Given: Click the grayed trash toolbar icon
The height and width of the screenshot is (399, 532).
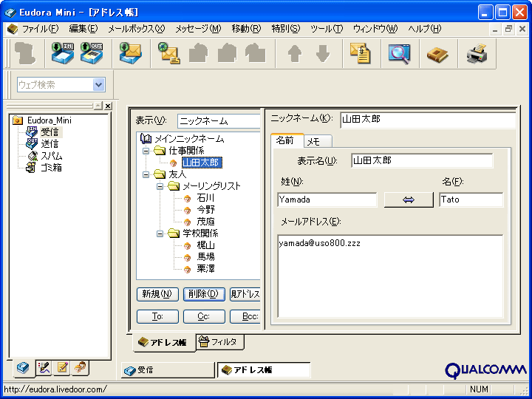Looking at the screenshot, I should point(25,53).
